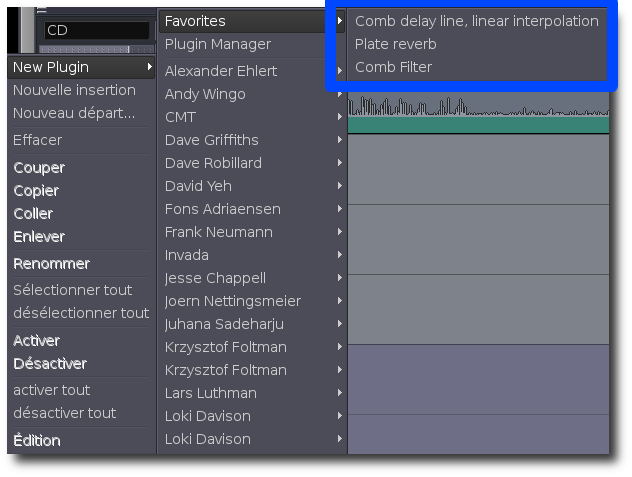Click Renommer in the context menu
This screenshot has height=477, width=632.
pyautogui.click(x=52, y=264)
